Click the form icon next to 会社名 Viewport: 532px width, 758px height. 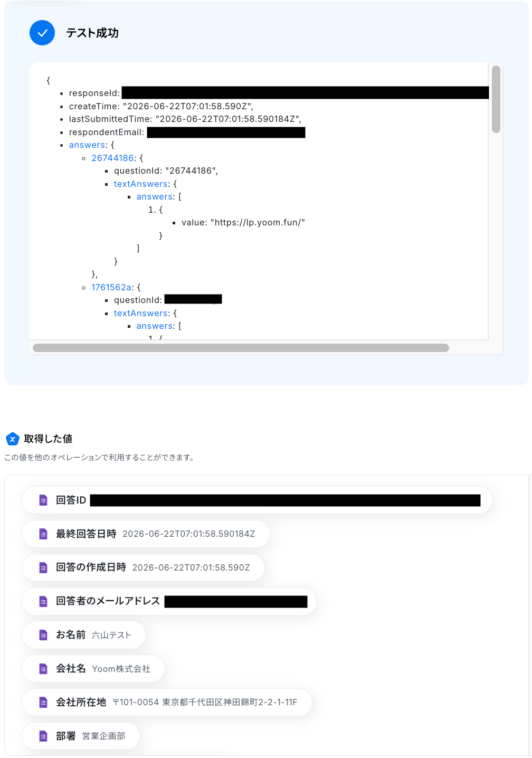tap(43, 669)
